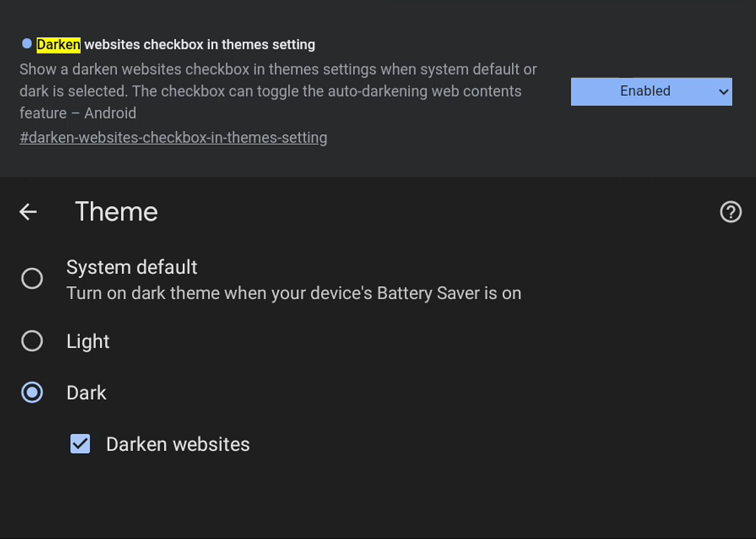The width and height of the screenshot is (756, 539).
Task: Click the "System default" option label
Action: tap(132, 267)
